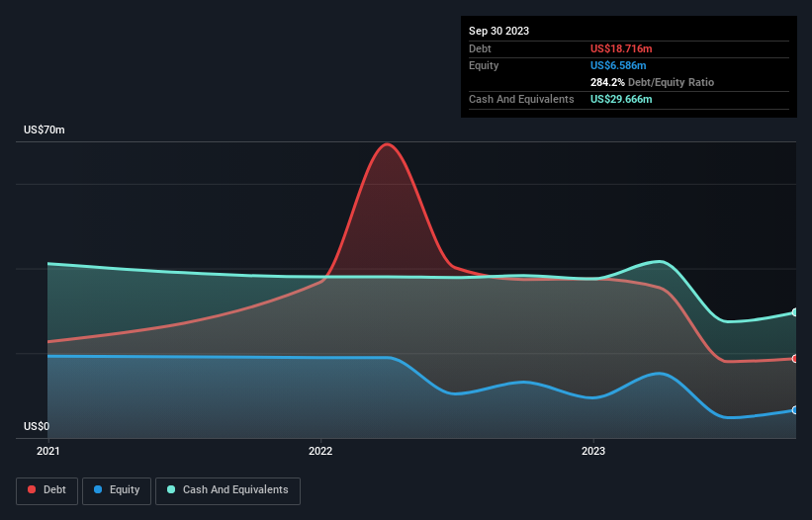
Task: Click the Equity label in the tooltip
Action: 484,65
